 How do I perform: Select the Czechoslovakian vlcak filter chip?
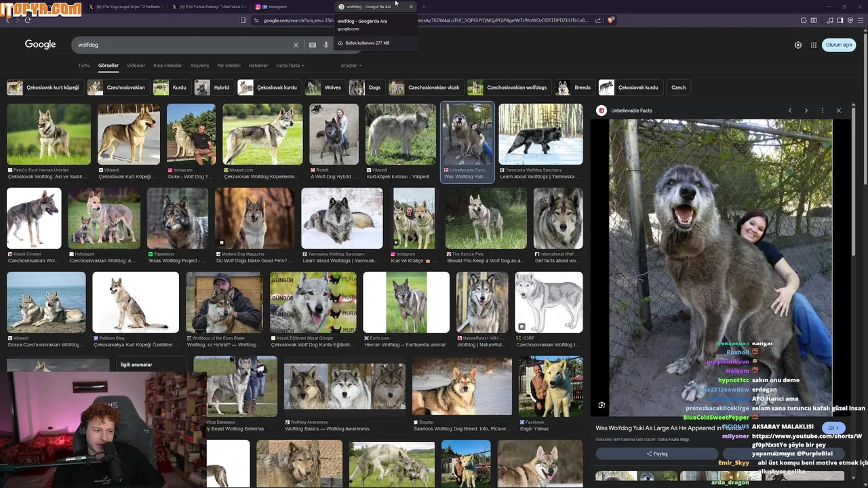click(426, 87)
